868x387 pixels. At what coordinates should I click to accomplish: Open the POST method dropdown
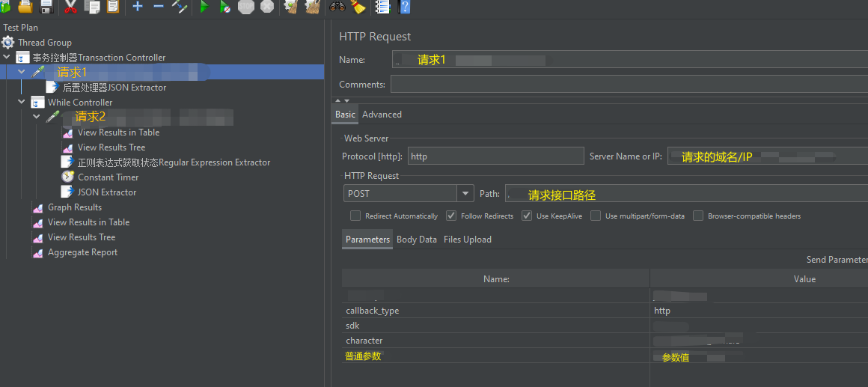465,194
